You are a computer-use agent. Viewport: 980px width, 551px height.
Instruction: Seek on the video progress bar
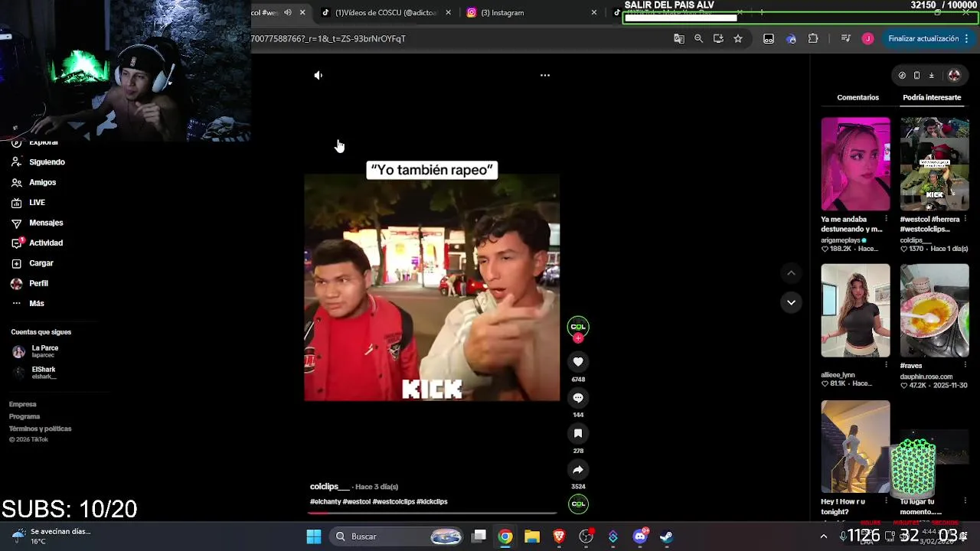click(432, 513)
